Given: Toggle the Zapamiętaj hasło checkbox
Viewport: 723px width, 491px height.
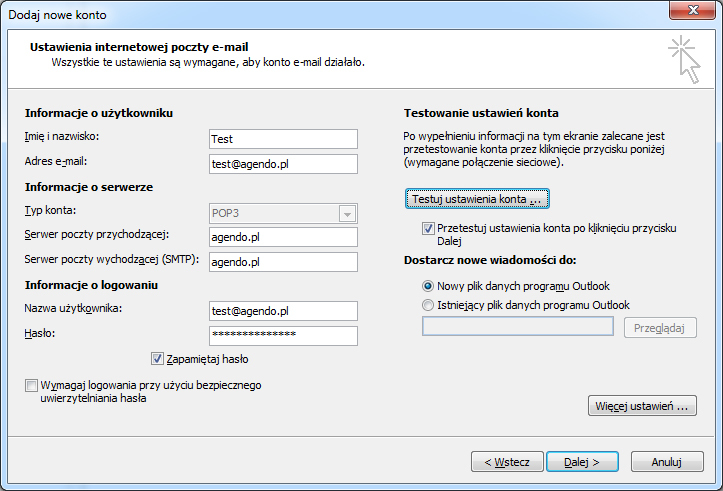Looking at the screenshot, I should point(157,359).
